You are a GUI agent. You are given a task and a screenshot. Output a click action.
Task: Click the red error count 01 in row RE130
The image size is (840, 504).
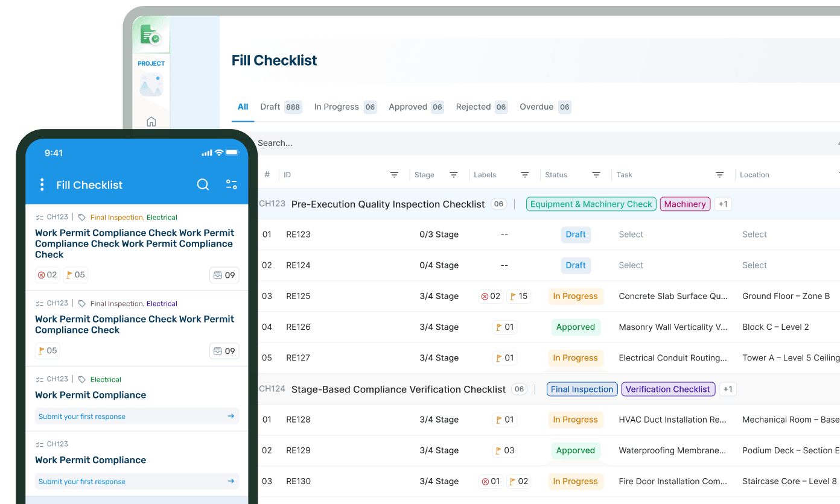click(x=490, y=481)
